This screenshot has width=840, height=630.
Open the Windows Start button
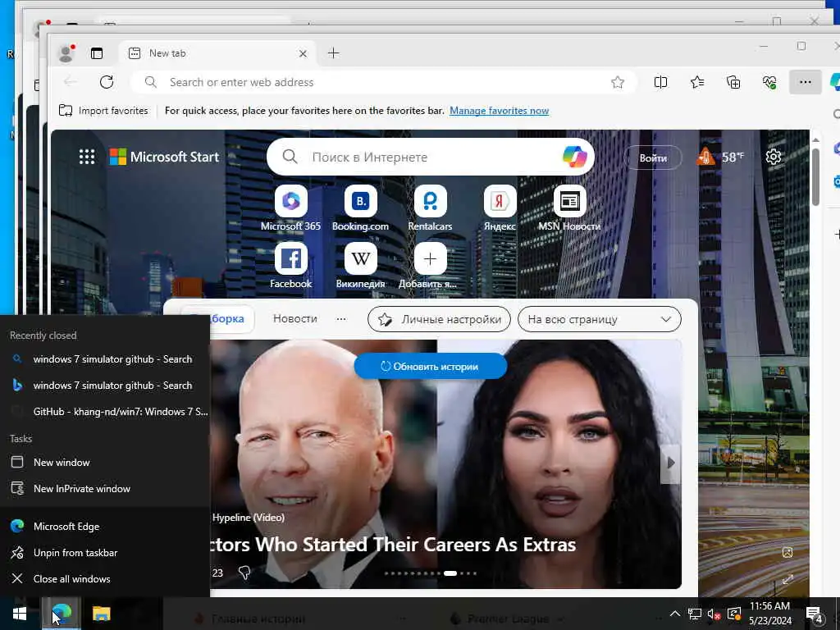[x=20, y=614]
